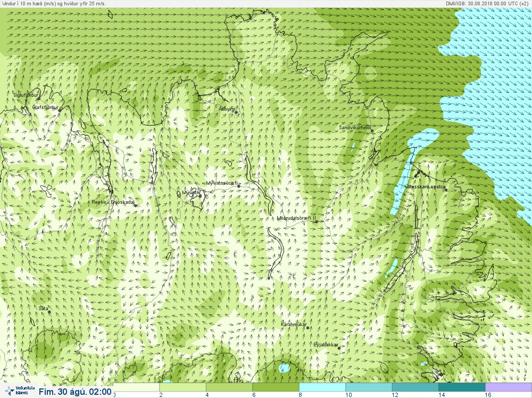Screen dimensions: 532x398
Task: Select the 12–14 m/s teal legend color
Action: [x=415, y=387]
